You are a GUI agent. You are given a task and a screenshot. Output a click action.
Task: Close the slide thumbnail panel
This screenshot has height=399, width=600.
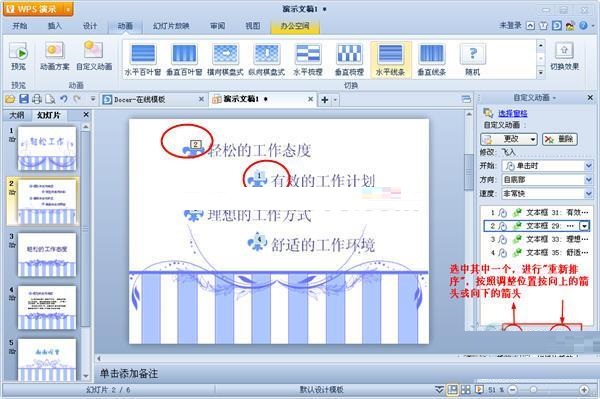86,114
